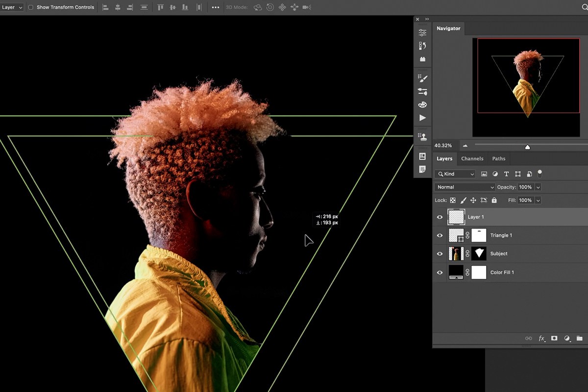The width and height of the screenshot is (588, 392).
Task: Open the Opacity value dropdown arrow
Action: (x=538, y=187)
